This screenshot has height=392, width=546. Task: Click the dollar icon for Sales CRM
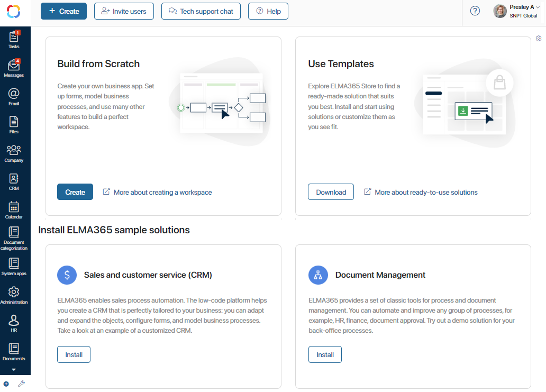tap(67, 275)
